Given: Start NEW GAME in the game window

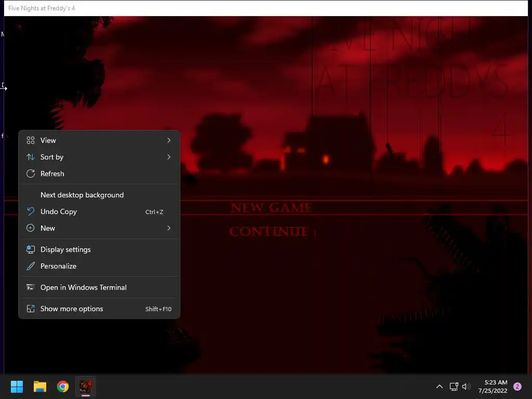Looking at the screenshot, I should (271, 208).
